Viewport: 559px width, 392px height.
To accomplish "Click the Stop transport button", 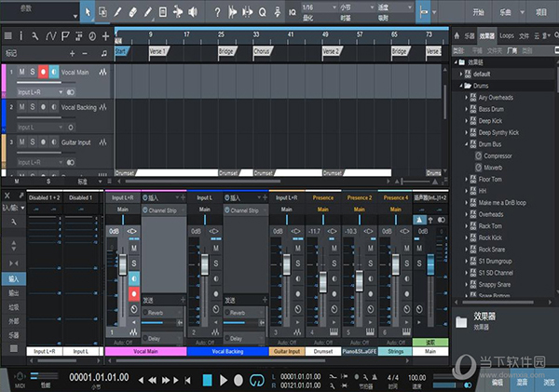I will [x=207, y=380].
